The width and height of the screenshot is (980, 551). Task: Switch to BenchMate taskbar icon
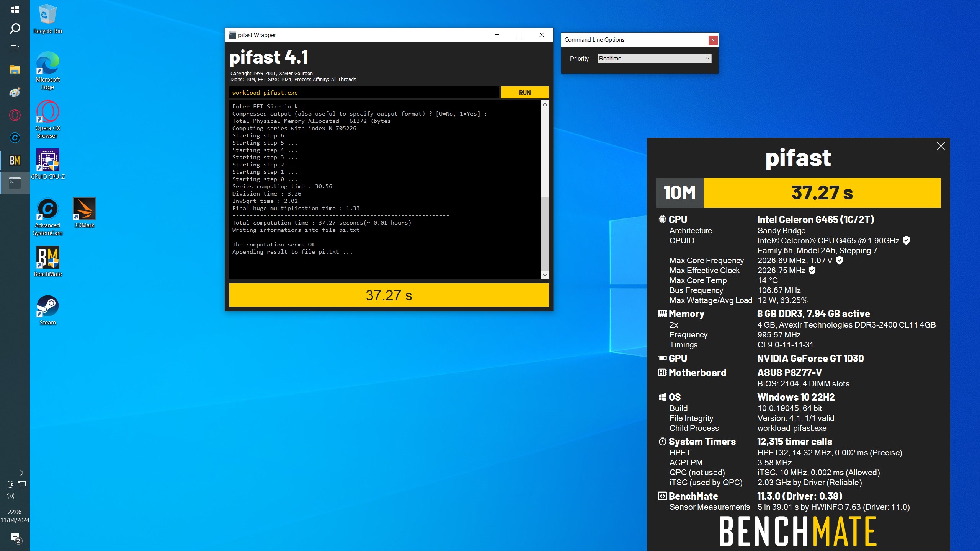(15, 160)
